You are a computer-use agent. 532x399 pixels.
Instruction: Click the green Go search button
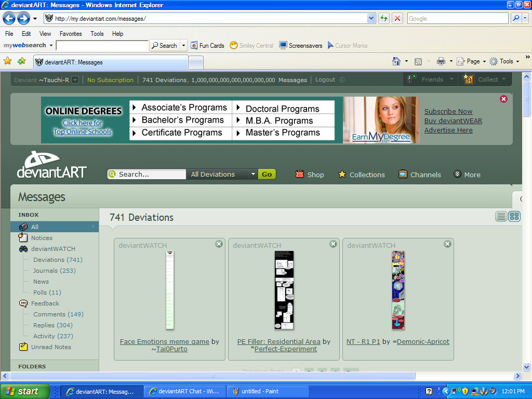pos(267,174)
